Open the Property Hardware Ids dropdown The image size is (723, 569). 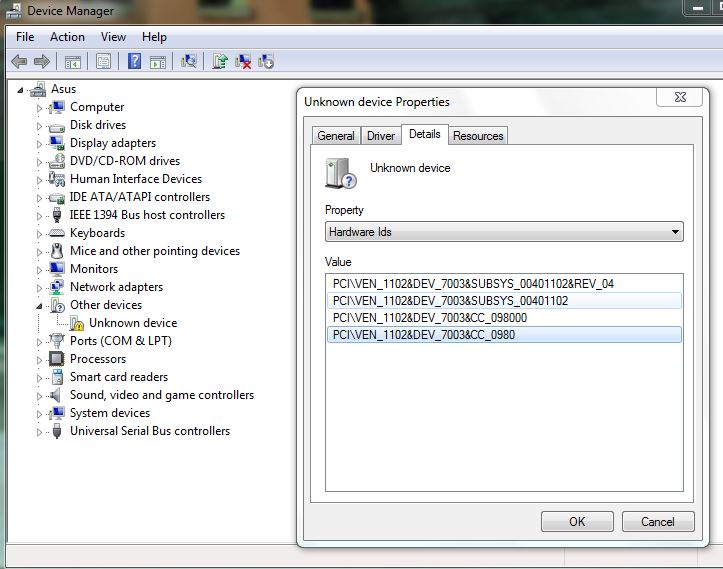pyautogui.click(x=504, y=231)
